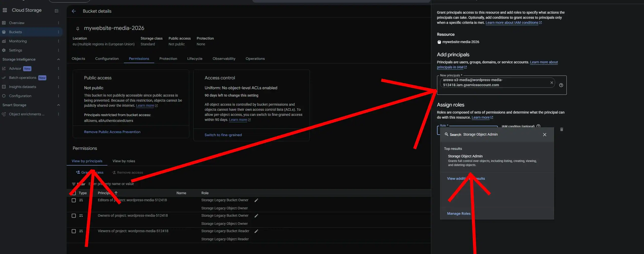Switch to the Configuration tab of bucket

tap(107, 59)
